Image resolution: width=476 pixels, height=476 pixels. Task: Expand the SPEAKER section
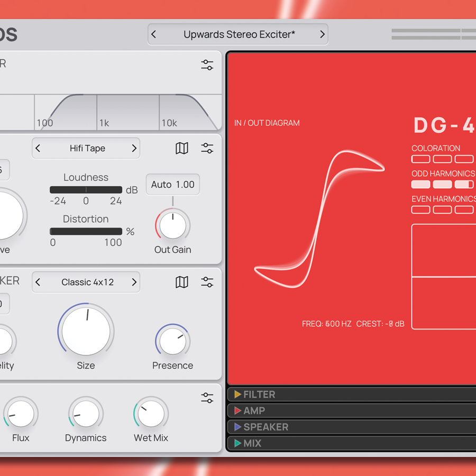pyautogui.click(x=352, y=427)
